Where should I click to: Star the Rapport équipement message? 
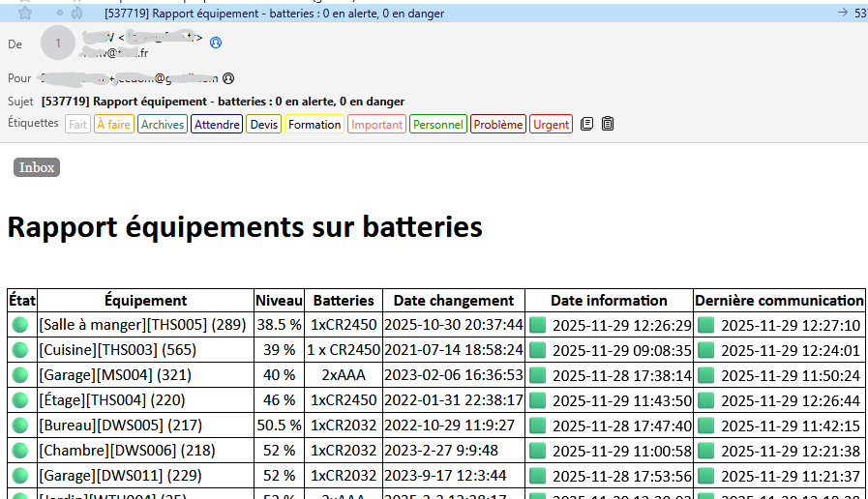click(x=25, y=13)
